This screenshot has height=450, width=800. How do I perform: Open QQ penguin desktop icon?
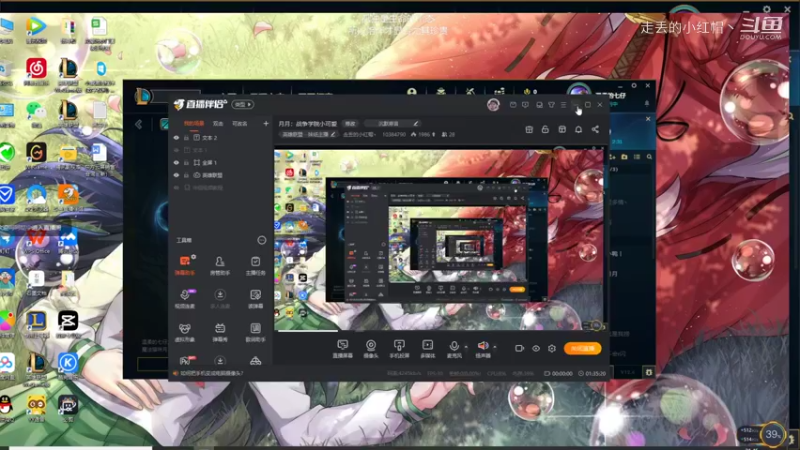click(6, 406)
